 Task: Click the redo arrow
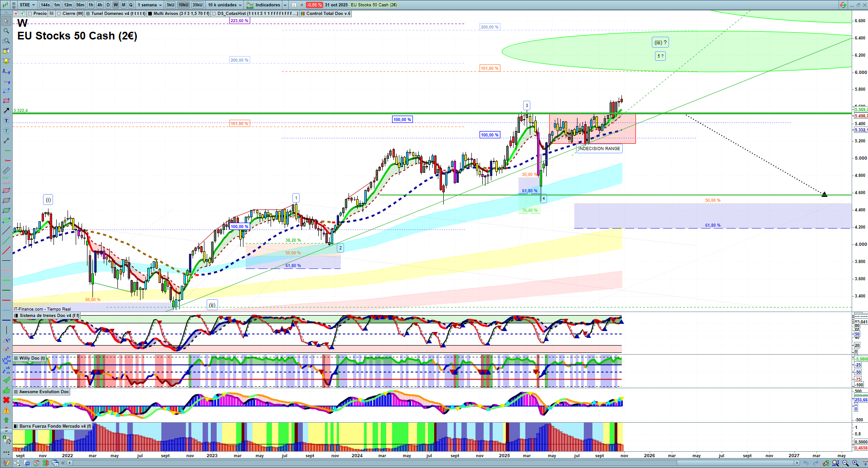816,463
